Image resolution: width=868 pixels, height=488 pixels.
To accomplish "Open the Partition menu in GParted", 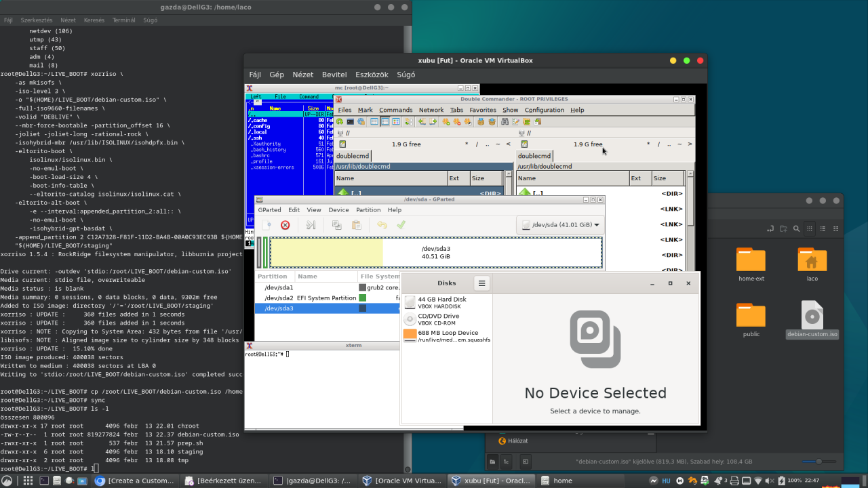I will pos(368,210).
